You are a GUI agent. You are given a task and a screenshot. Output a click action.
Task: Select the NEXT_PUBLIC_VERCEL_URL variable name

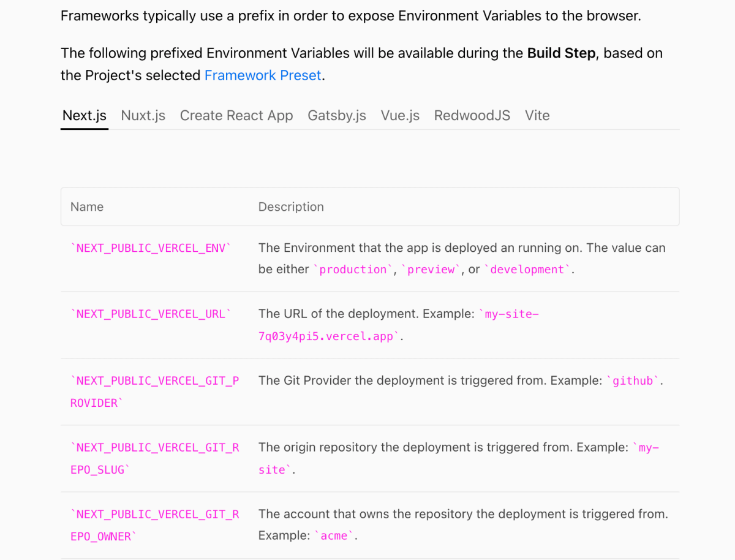[x=151, y=314]
